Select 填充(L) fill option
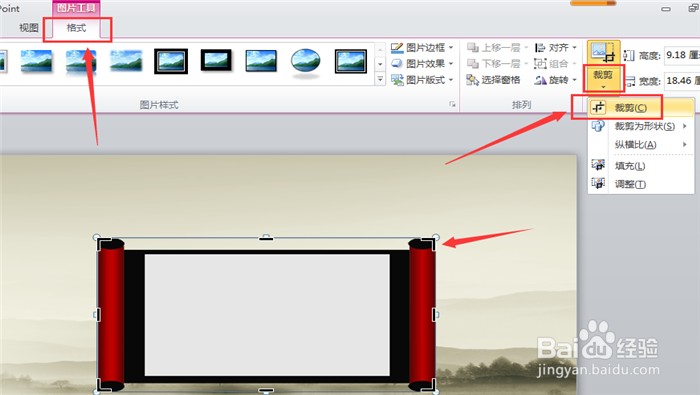Viewport: 700px width, 395px height. tap(641, 166)
